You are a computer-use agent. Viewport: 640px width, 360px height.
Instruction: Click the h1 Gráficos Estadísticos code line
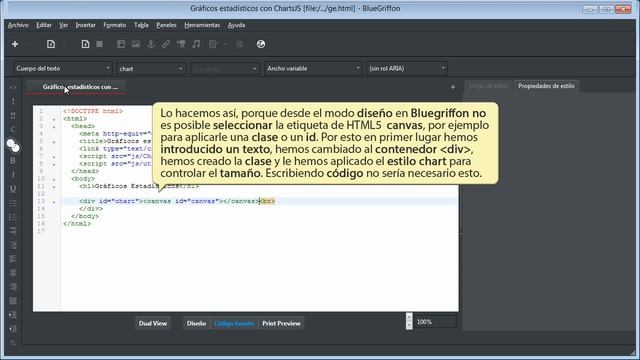pos(139,186)
